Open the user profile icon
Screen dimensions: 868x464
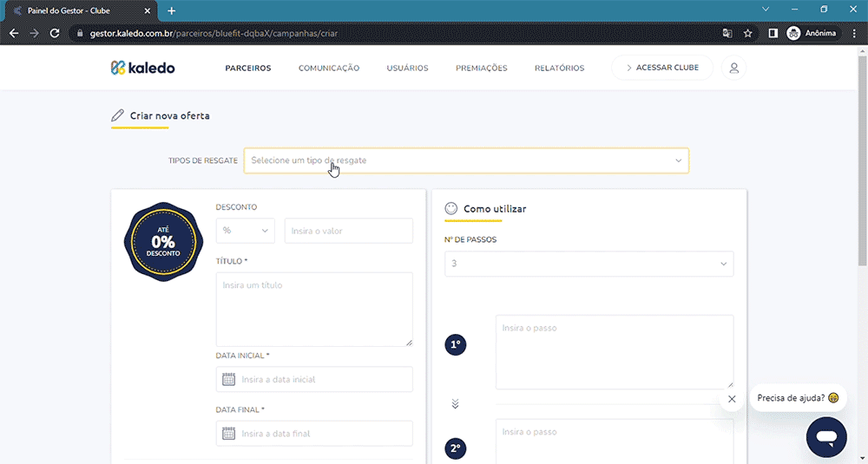tap(733, 68)
